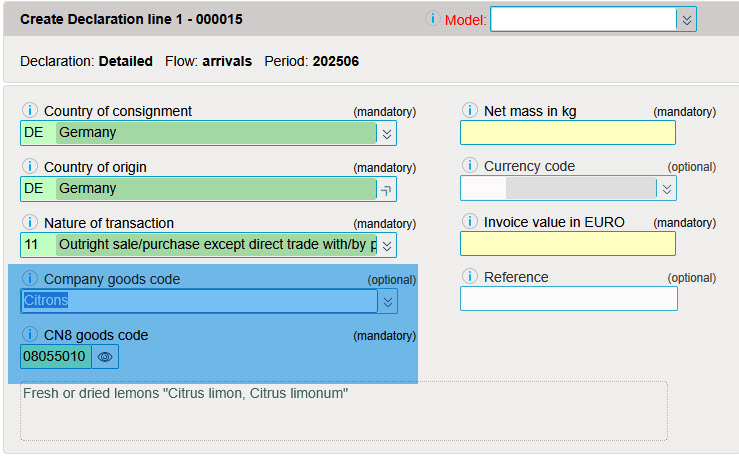Open the Model dropdown list

(685, 19)
